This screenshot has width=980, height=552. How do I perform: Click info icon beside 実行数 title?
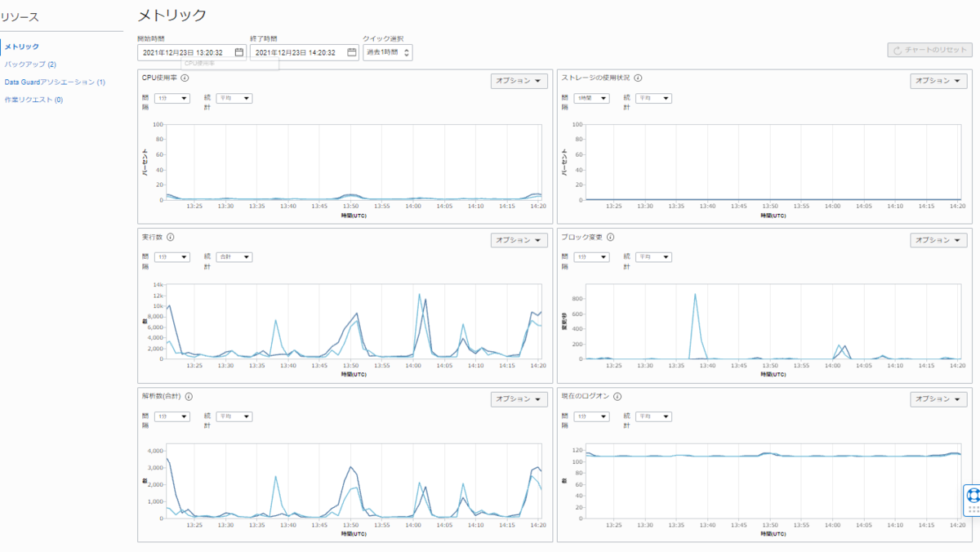click(171, 238)
